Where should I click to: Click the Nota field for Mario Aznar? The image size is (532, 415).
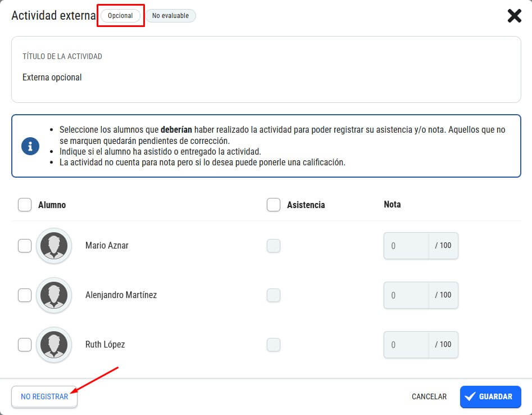[x=406, y=246]
